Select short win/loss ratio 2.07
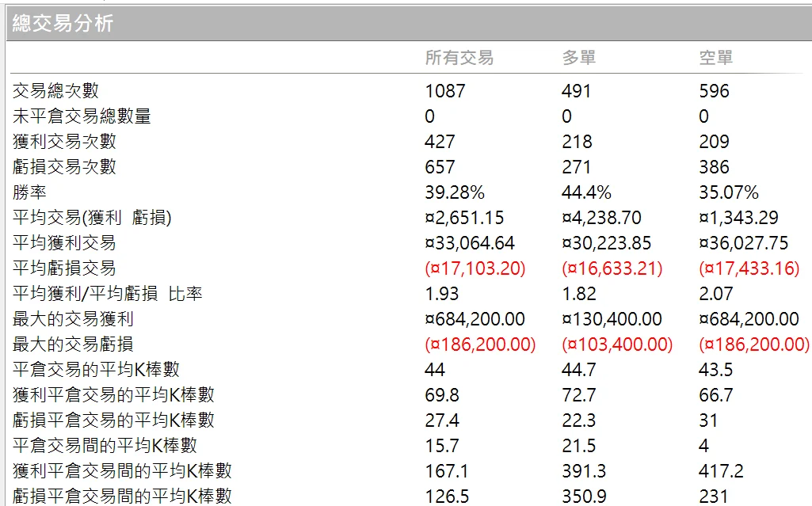Image resolution: width=812 pixels, height=506 pixels. coord(716,294)
